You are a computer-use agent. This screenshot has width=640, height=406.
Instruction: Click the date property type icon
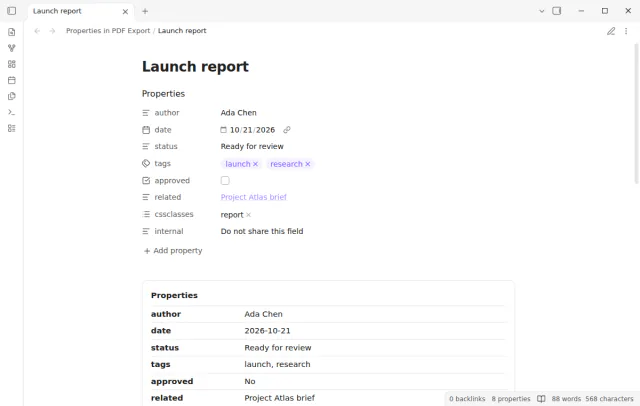click(x=146, y=130)
